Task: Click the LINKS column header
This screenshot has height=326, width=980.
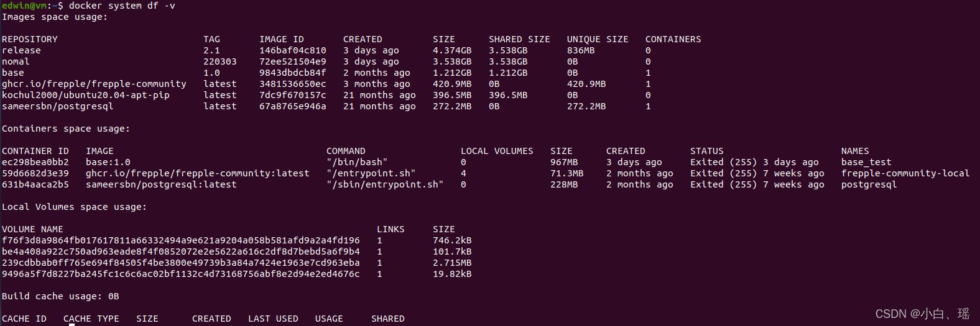Action: point(391,229)
